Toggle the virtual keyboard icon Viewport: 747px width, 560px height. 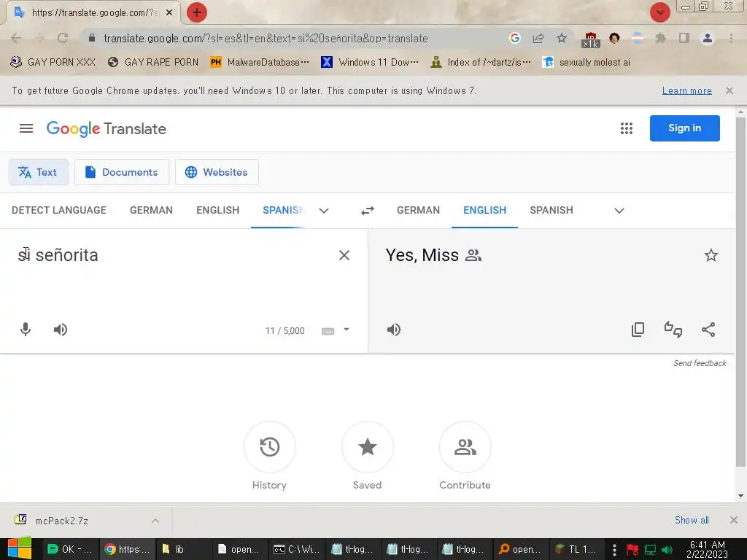[328, 331]
